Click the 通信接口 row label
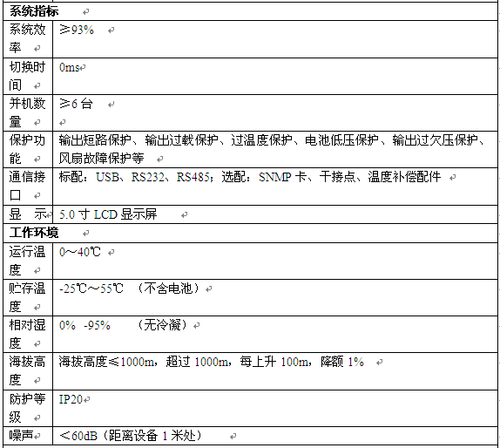This screenshot has height=448, width=500. [x=27, y=186]
